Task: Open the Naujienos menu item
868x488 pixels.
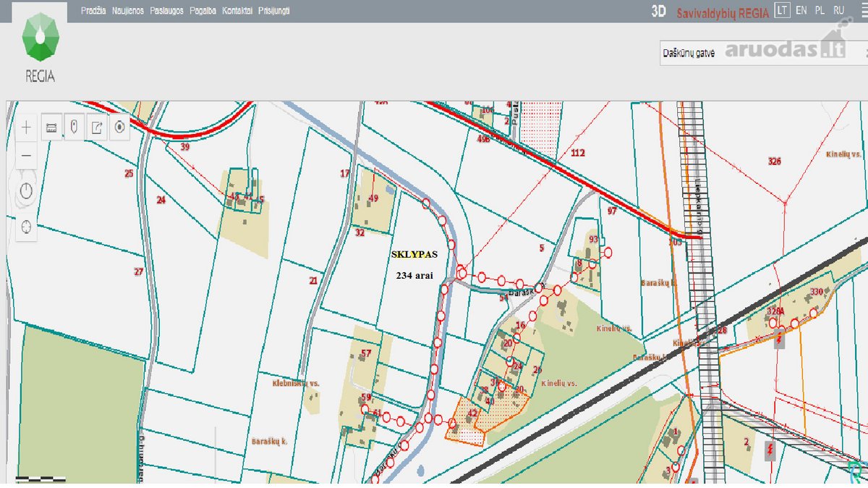Action: point(128,11)
